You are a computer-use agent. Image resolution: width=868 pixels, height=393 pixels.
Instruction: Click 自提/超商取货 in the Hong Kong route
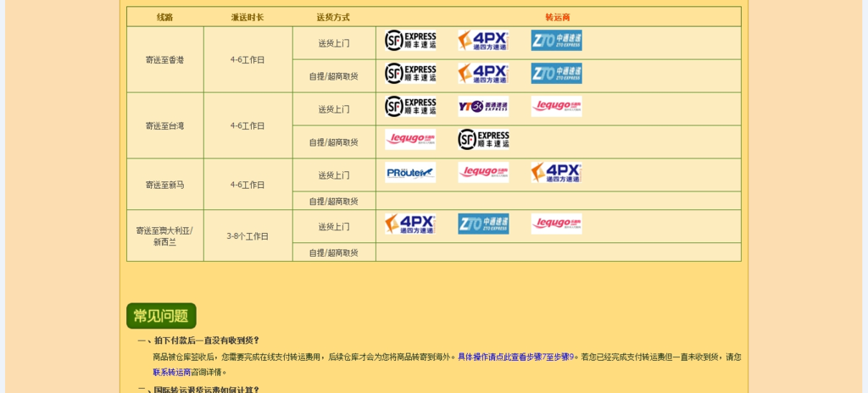click(x=334, y=76)
